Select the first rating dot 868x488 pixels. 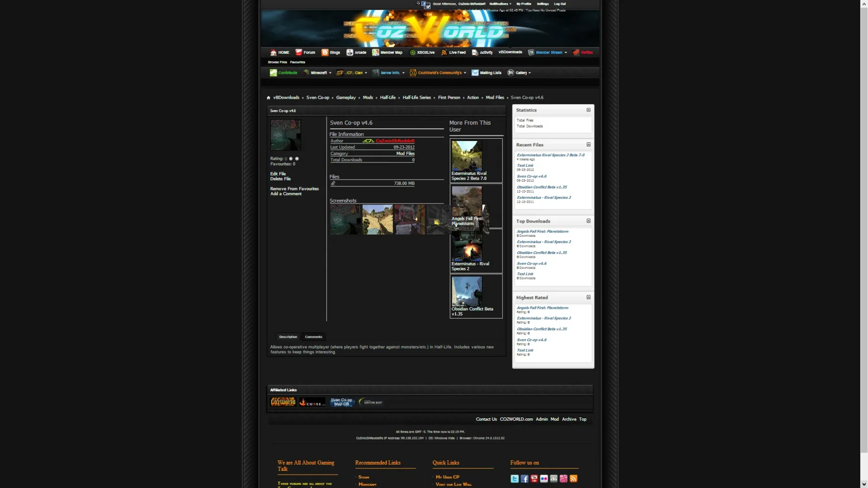pyautogui.click(x=291, y=159)
